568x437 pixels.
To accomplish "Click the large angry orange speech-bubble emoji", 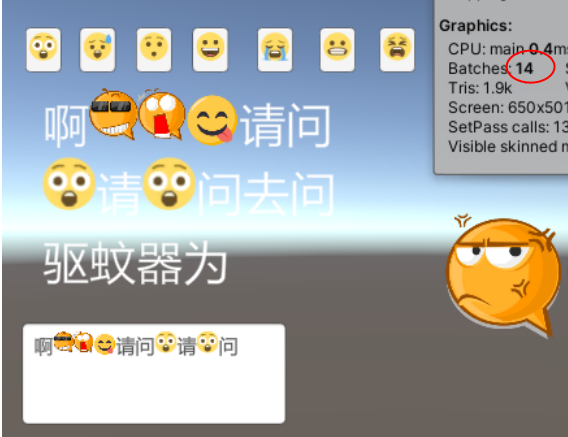I will (x=504, y=277).
